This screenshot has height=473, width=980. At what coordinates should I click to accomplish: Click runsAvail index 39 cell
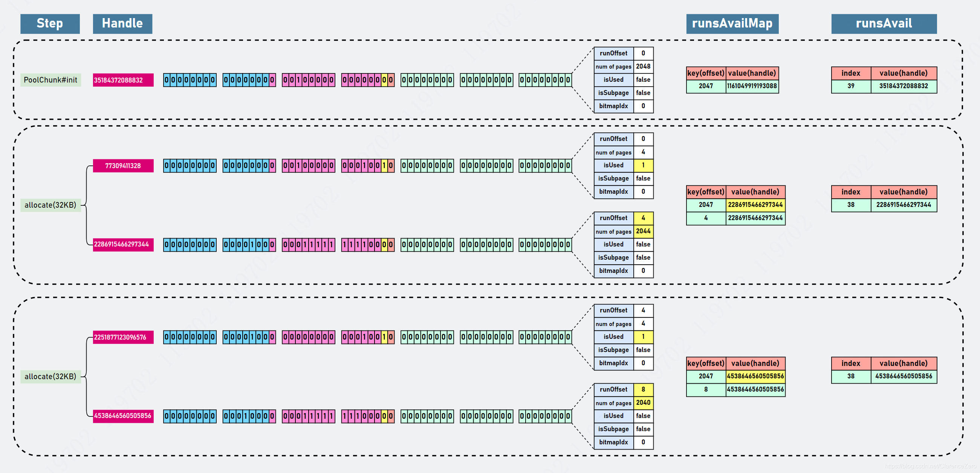click(x=851, y=86)
